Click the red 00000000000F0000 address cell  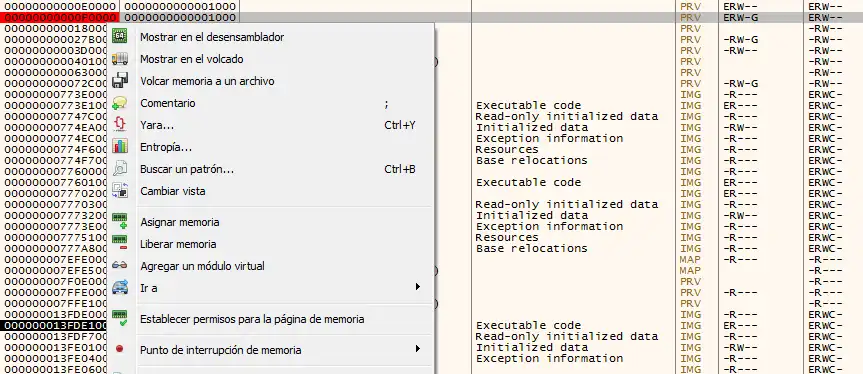59,17
